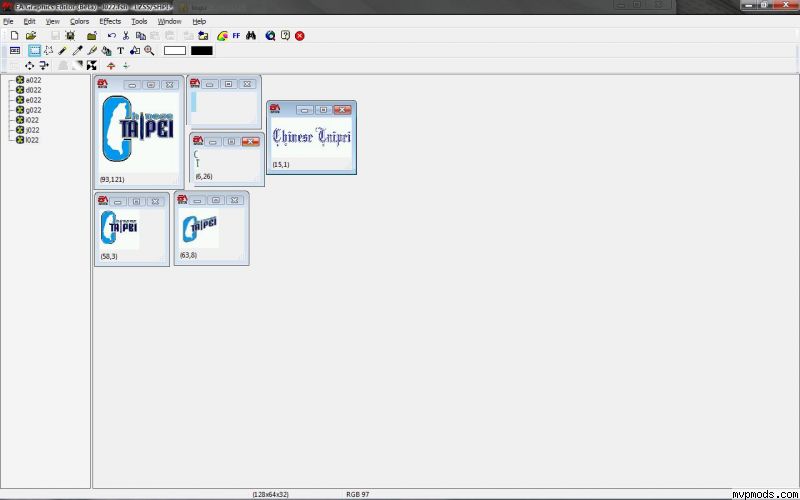Open the File menu
The width and height of the screenshot is (800, 500).
click(x=8, y=21)
